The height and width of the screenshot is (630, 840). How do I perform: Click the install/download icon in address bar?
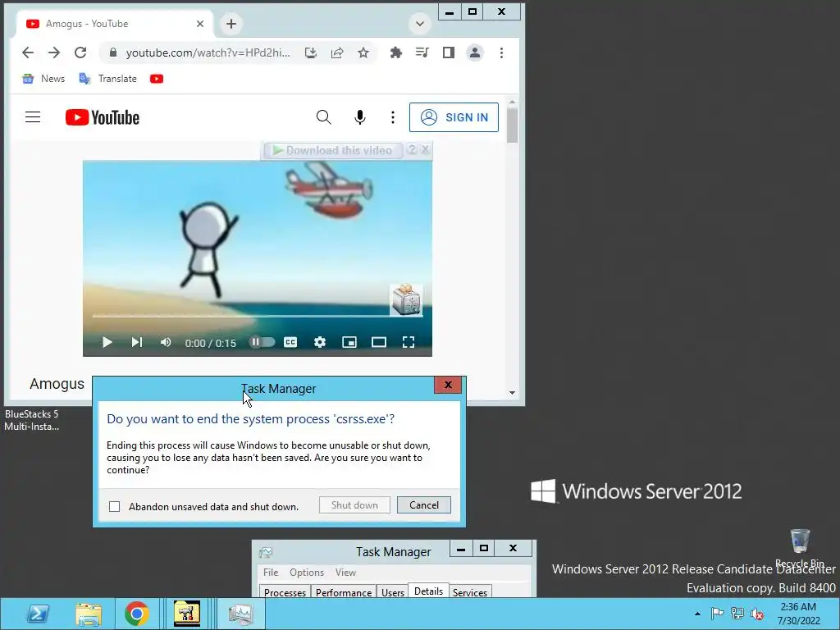pyautogui.click(x=311, y=52)
